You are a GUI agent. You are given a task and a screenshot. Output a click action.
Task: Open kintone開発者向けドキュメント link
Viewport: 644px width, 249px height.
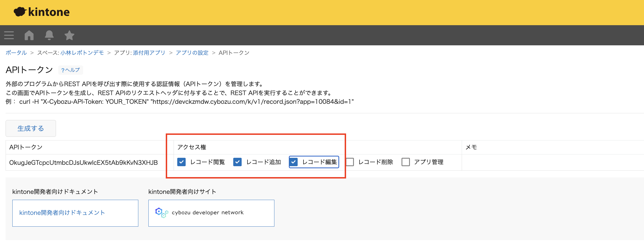coord(75,213)
